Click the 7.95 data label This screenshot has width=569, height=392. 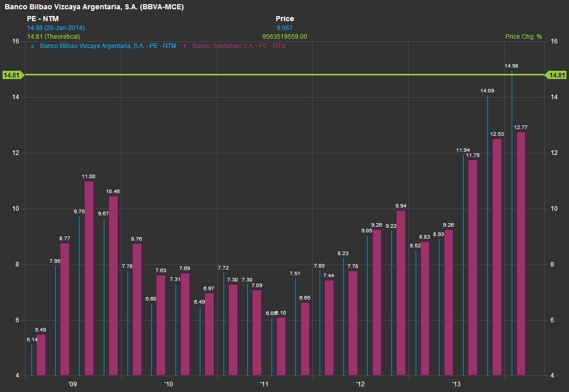[x=55, y=261]
